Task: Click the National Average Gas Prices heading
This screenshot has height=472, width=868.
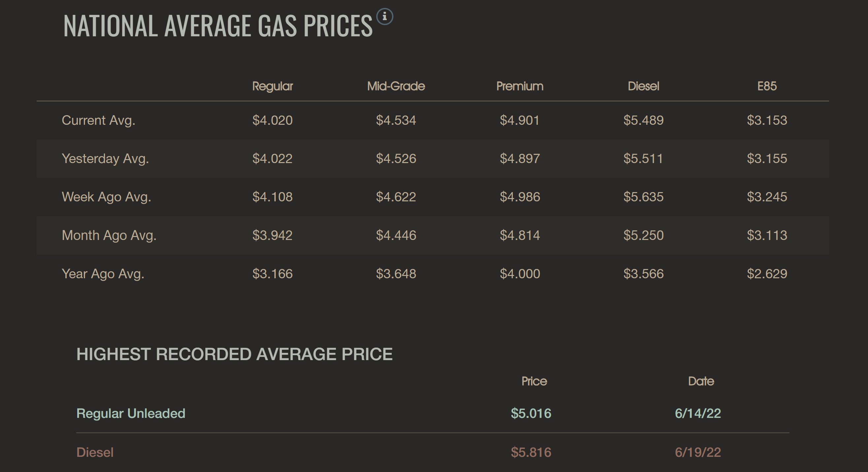Action: tap(218, 26)
